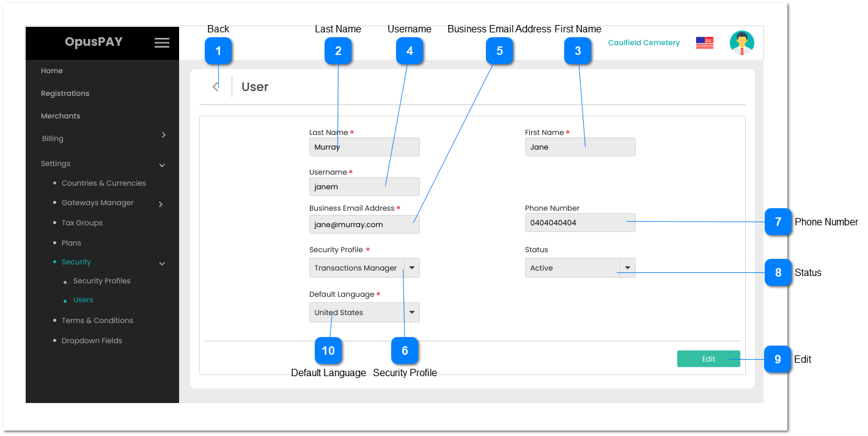This screenshot has width=868, height=436.
Task: Click the Business Email Address field
Action: click(364, 225)
